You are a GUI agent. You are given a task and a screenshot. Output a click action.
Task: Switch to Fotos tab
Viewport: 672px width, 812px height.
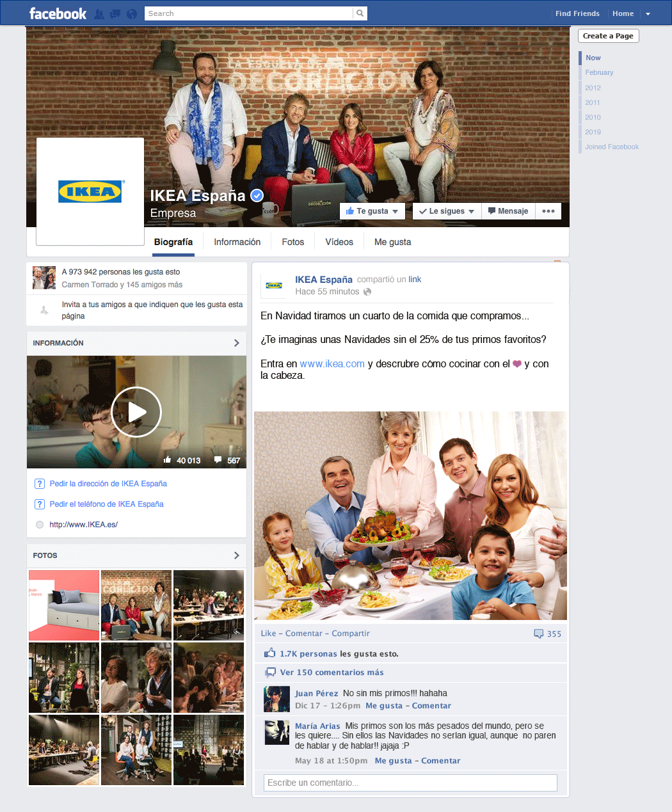pyautogui.click(x=293, y=242)
